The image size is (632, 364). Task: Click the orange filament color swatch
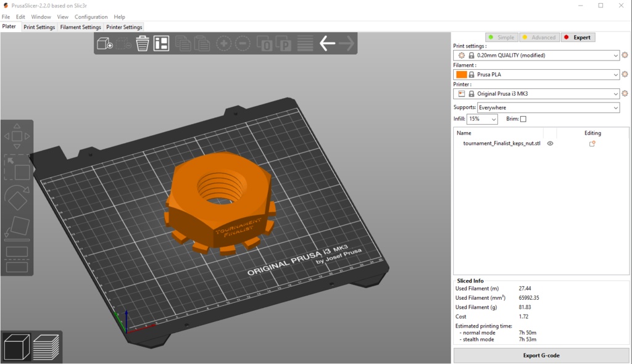coord(462,75)
